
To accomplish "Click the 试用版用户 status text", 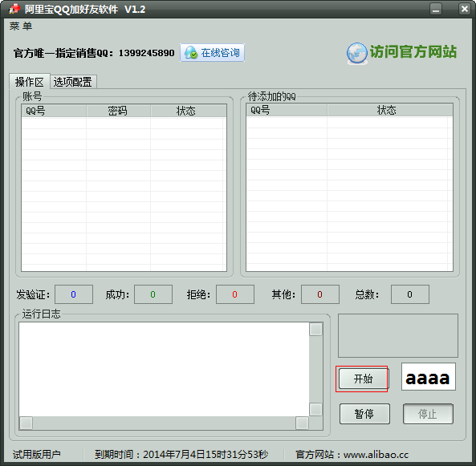I will coord(37,454).
